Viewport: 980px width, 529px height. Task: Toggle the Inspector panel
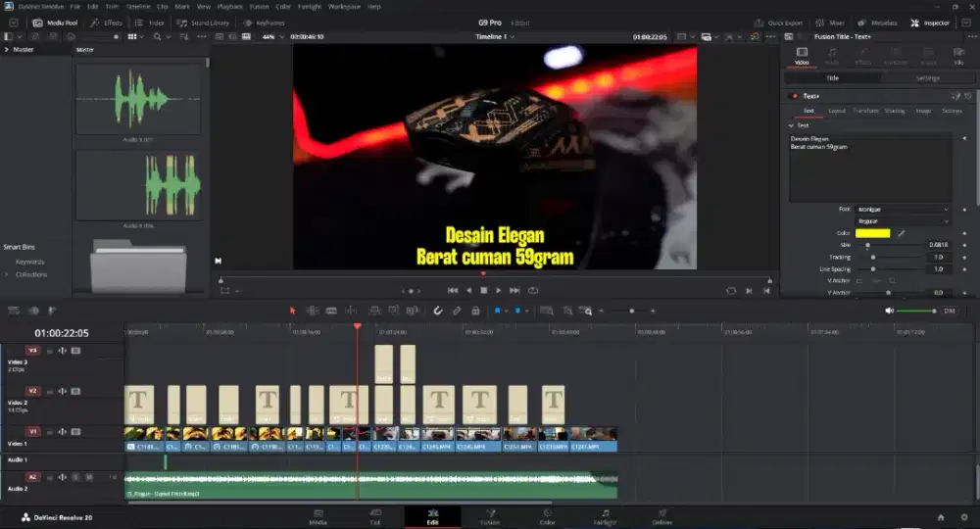tap(930, 23)
